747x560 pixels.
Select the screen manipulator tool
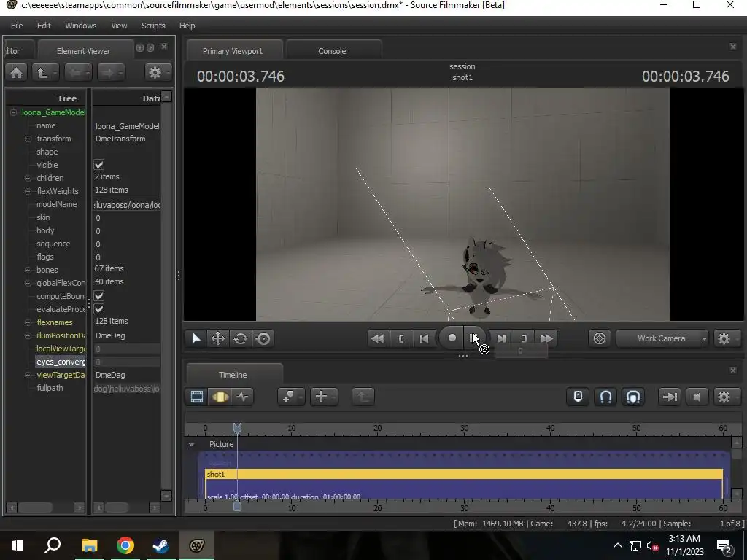click(x=263, y=338)
